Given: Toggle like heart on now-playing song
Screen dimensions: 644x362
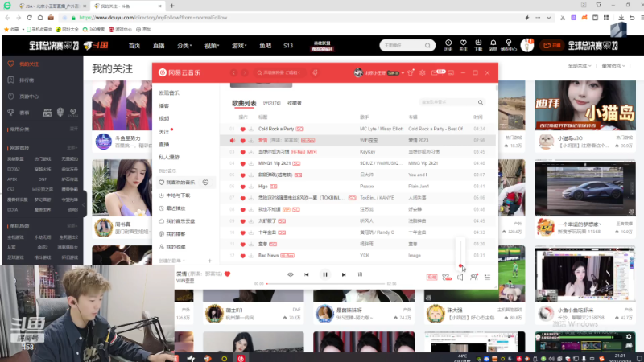Looking at the screenshot, I should click(x=228, y=274).
